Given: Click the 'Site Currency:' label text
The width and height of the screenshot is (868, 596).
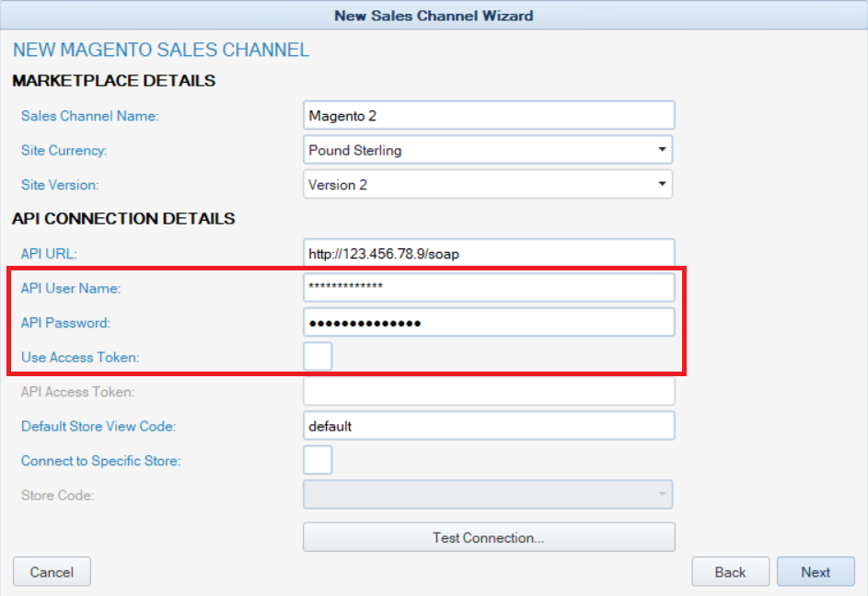Looking at the screenshot, I should point(64,150).
